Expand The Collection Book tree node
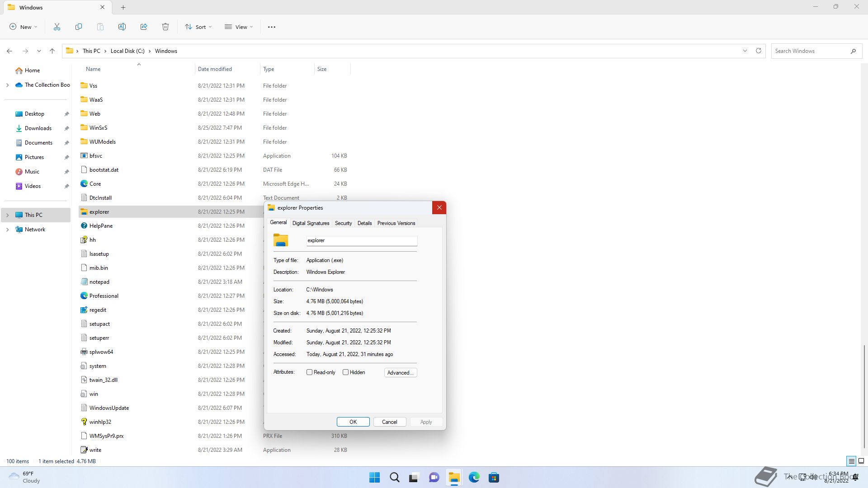This screenshot has width=868, height=488. tap(7, 85)
